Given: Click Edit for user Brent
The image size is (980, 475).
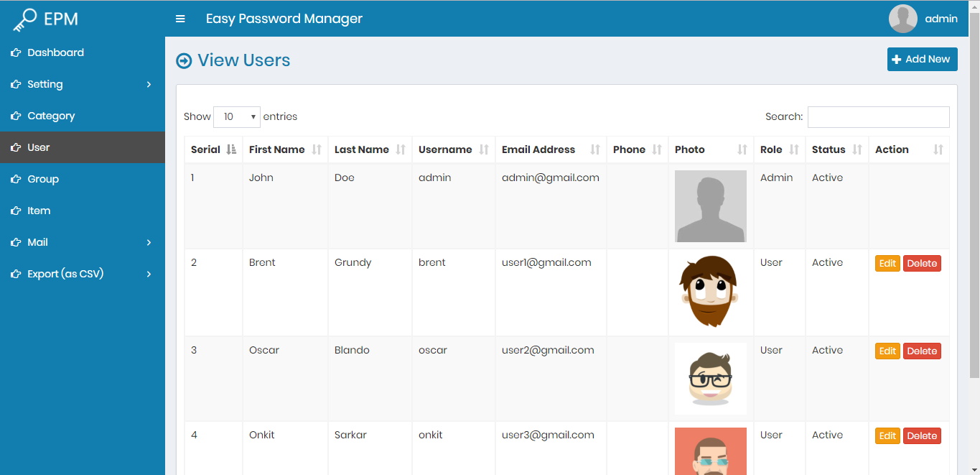Looking at the screenshot, I should click(887, 264).
